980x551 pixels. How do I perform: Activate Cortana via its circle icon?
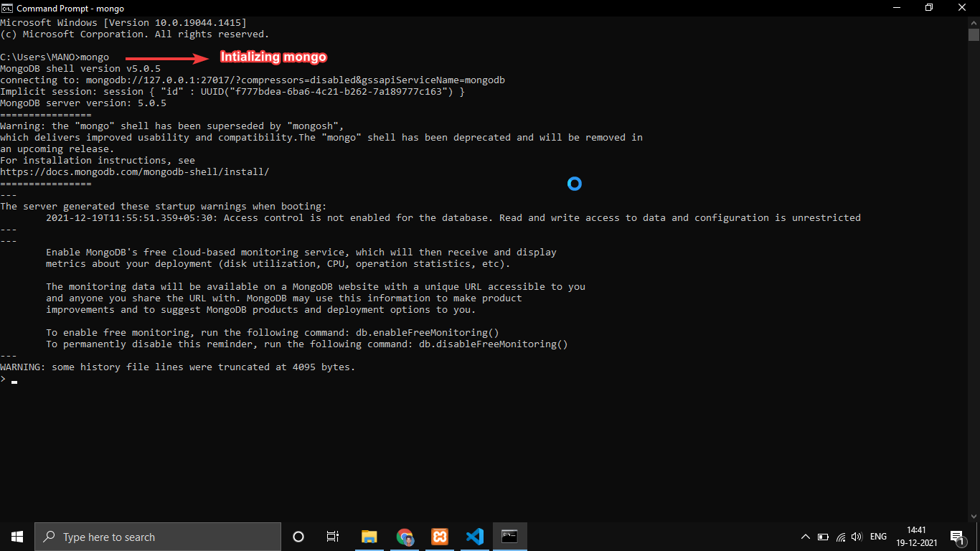298,536
